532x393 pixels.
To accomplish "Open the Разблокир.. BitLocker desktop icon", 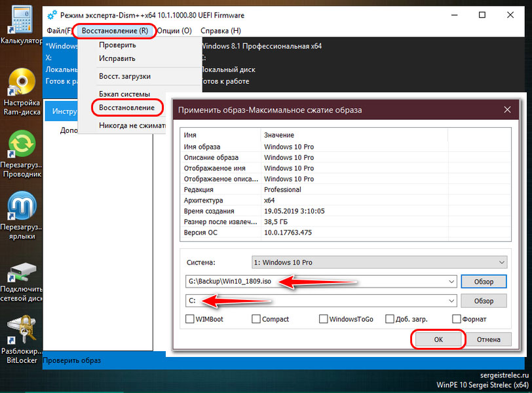I will [x=22, y=339].
